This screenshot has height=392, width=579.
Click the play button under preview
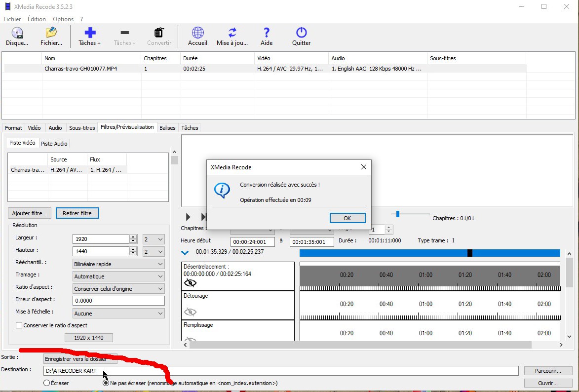[x=188, y=217]
